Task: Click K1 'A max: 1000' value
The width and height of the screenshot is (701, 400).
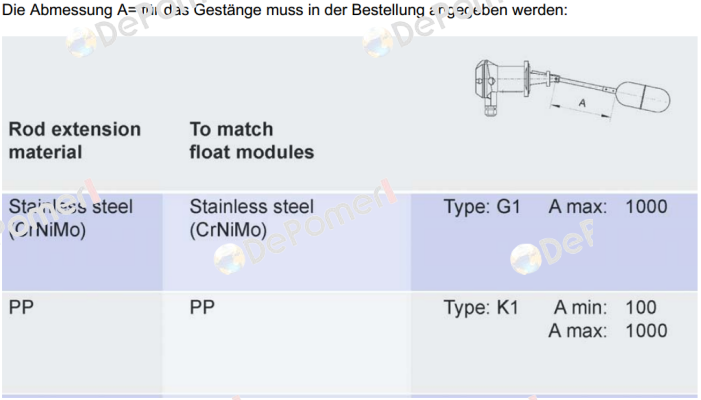Action: coord(608,331)
